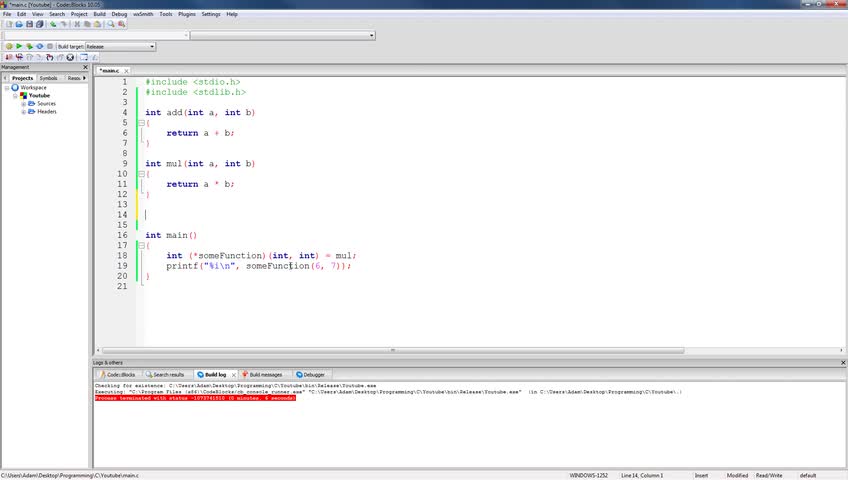848x480 pixels.
Task: Open the Edit menu
Action: point(22,14)
